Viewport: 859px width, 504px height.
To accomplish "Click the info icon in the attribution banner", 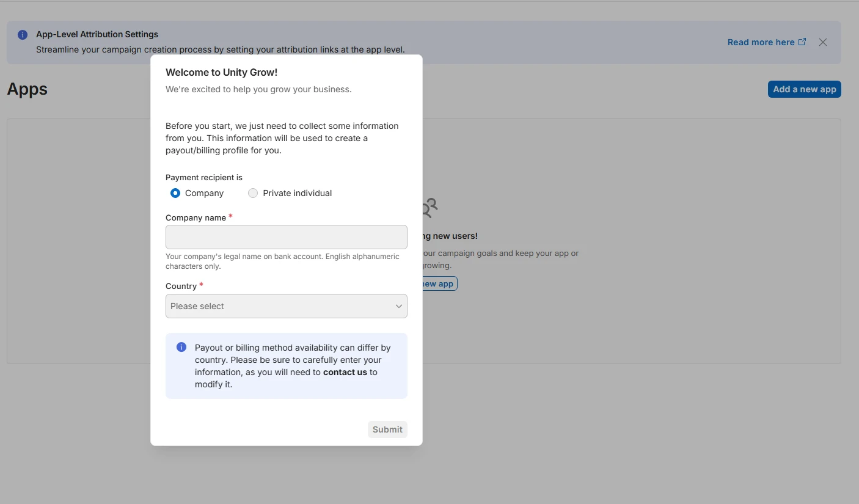I will click(23, 35).
